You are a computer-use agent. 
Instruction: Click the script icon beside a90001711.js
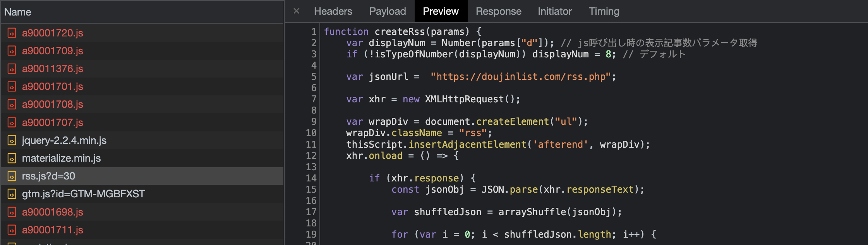click(x=12, y=230)
